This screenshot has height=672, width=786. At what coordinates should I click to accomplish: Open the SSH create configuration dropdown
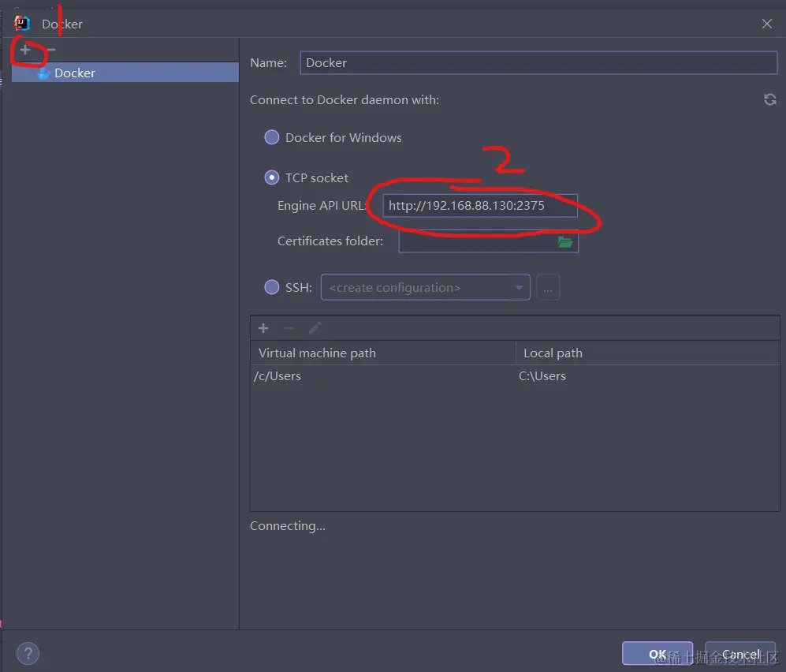pos(425,287)
